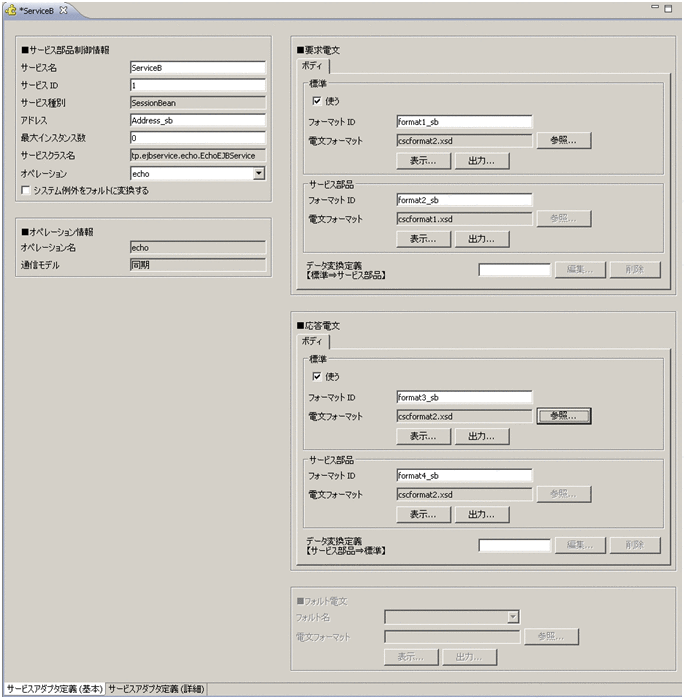Click cscformat2.xsd in request 標準 group
The height and width of the screenshot is (700, 685).
click(464, 141)
